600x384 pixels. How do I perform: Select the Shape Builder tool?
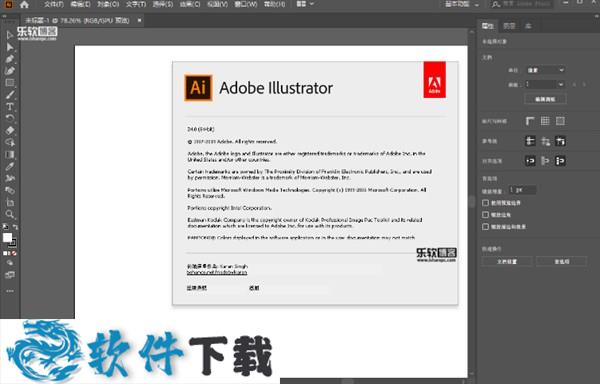click(x=10, y=142)
